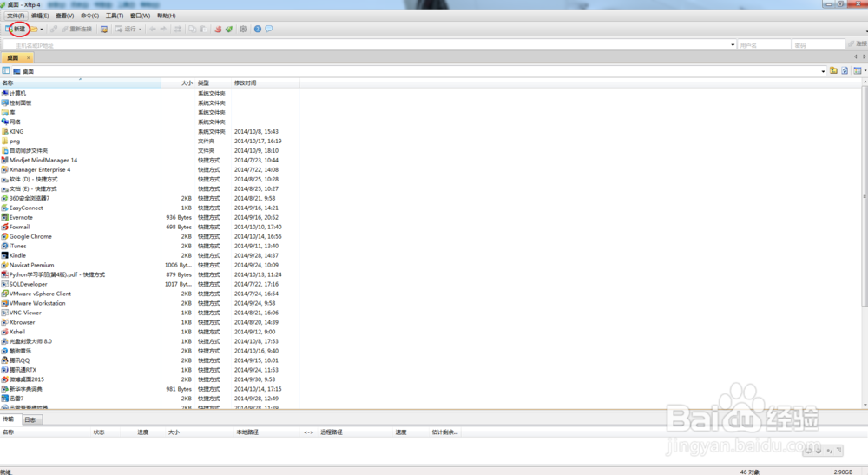The height and width of the screenshot is (475, 868).
Task: Click the forward arrow in toolbar
Action: coord(163,29)
